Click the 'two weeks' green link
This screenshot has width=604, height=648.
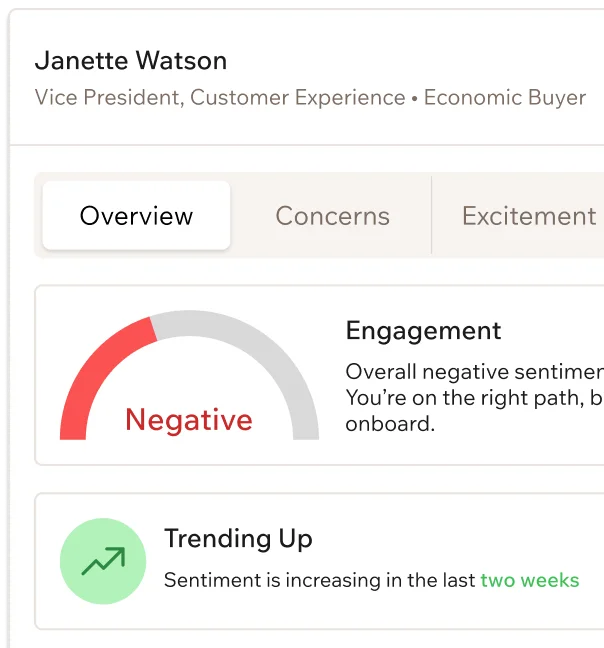pyautogui.click(x=530, y=580)
